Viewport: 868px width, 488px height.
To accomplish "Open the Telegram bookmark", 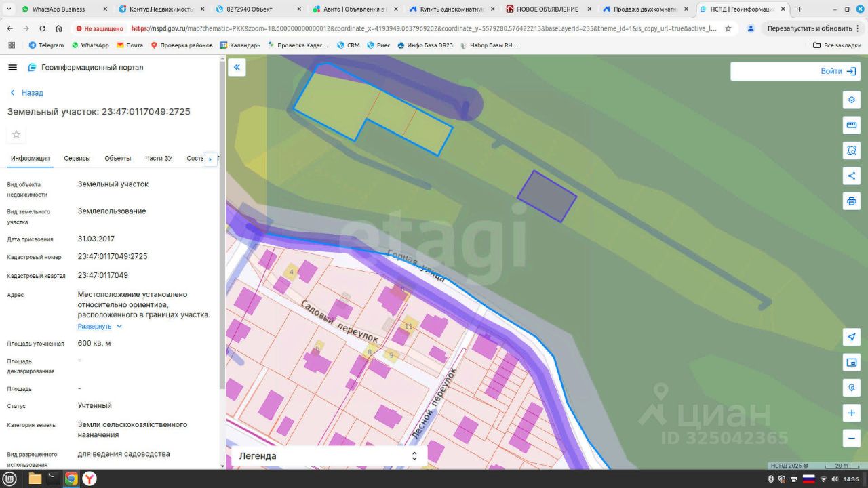I will 46,45.
